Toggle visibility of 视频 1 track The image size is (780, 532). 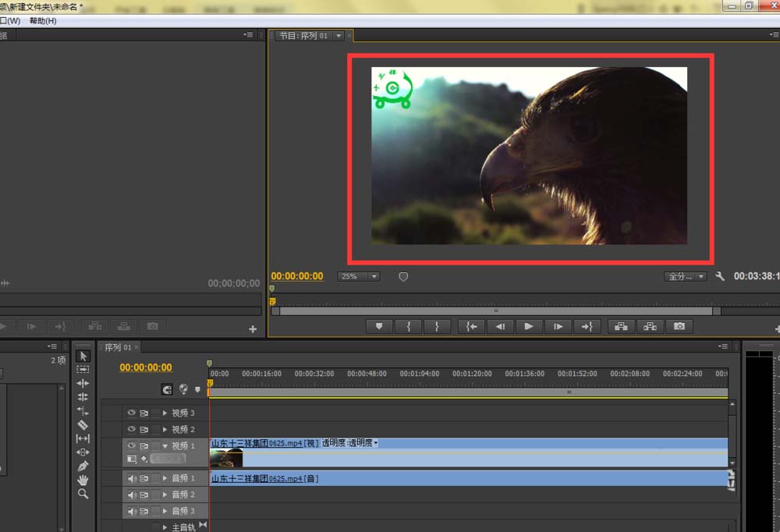coord(131,445)
